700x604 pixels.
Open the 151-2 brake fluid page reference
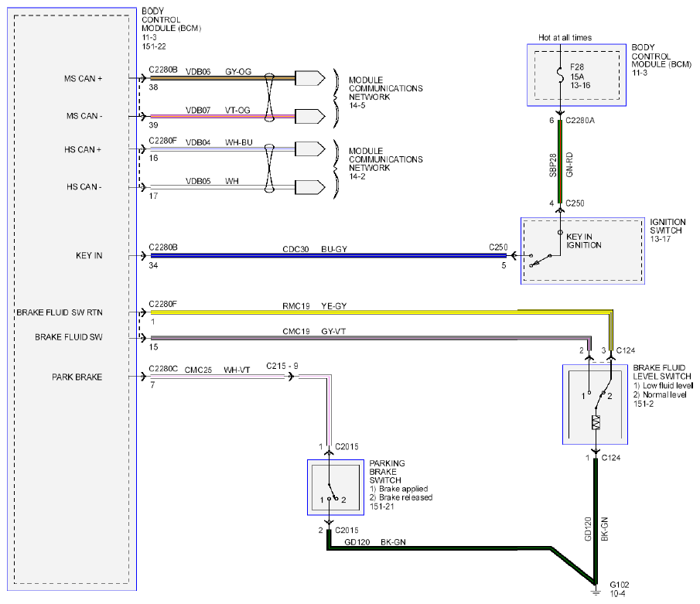click(x=644, y=404)
